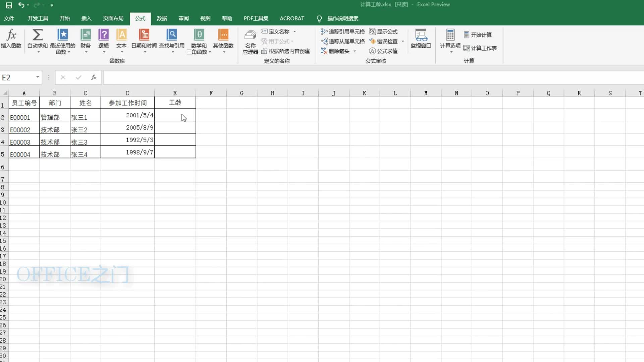Viewport: 644px width, 362px height.
Task: Select cell with 工龄 header
Action: (175, 103)
